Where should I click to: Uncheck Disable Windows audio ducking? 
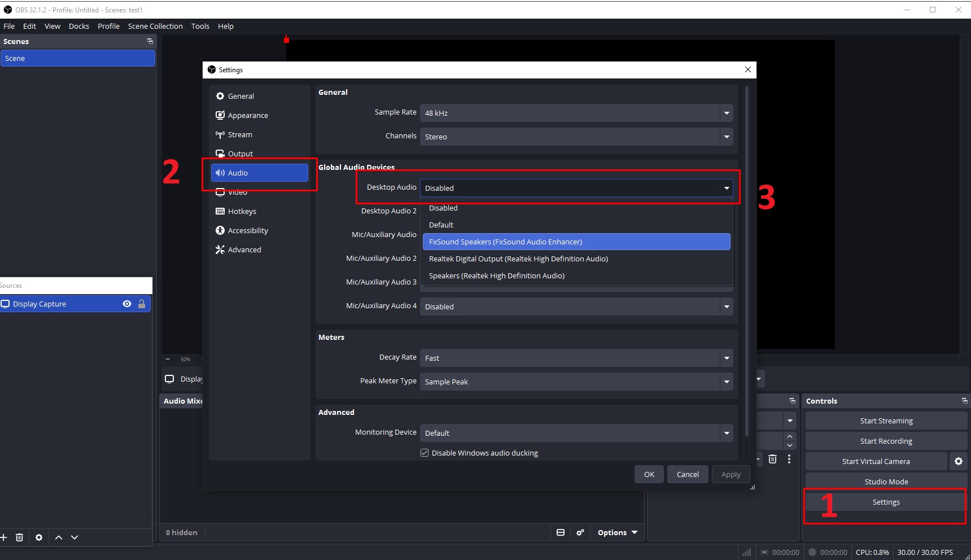click(425, 453)
